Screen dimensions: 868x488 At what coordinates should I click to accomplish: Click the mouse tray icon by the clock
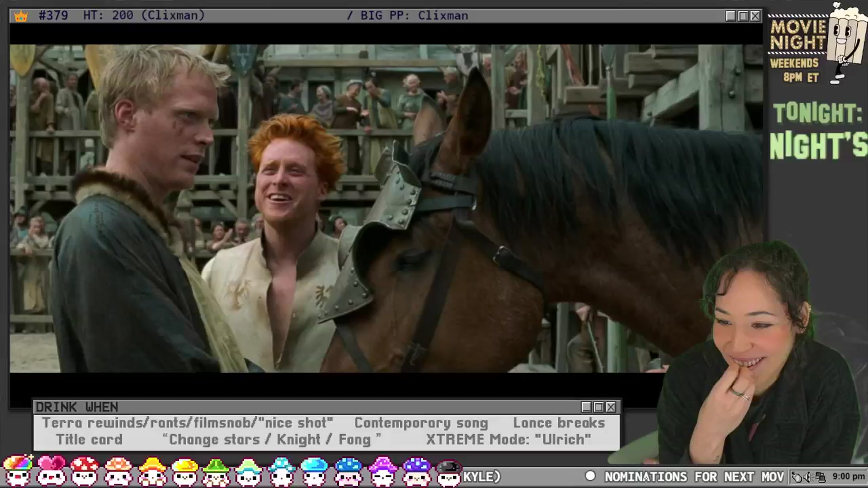coord(797,477)
